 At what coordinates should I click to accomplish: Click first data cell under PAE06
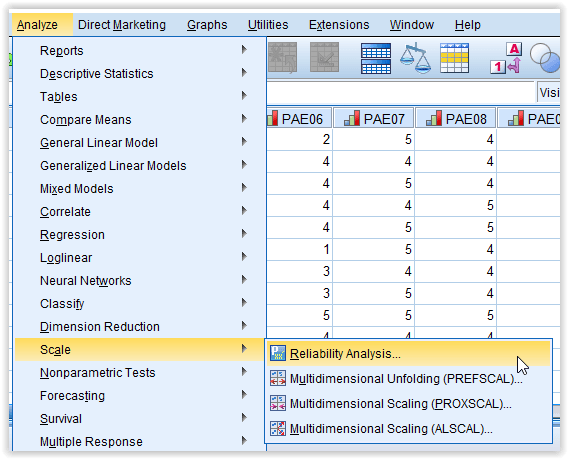pos(299,139)
